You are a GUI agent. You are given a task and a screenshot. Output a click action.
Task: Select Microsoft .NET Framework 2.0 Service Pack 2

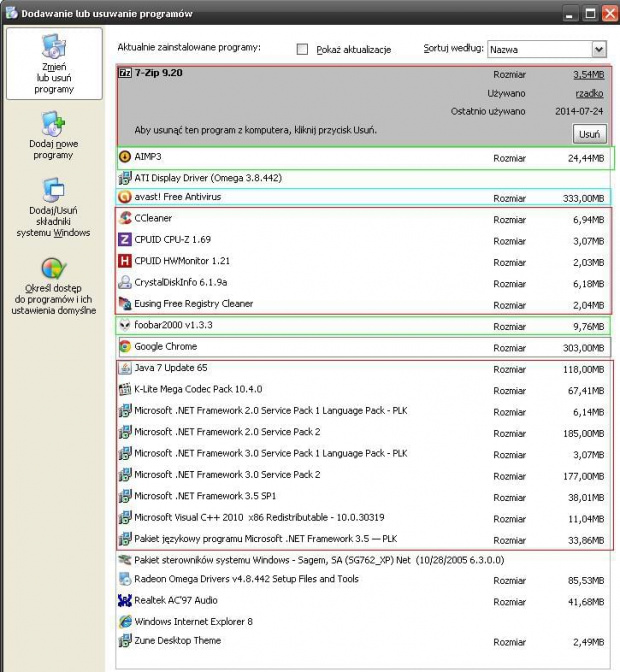point(364,432)
